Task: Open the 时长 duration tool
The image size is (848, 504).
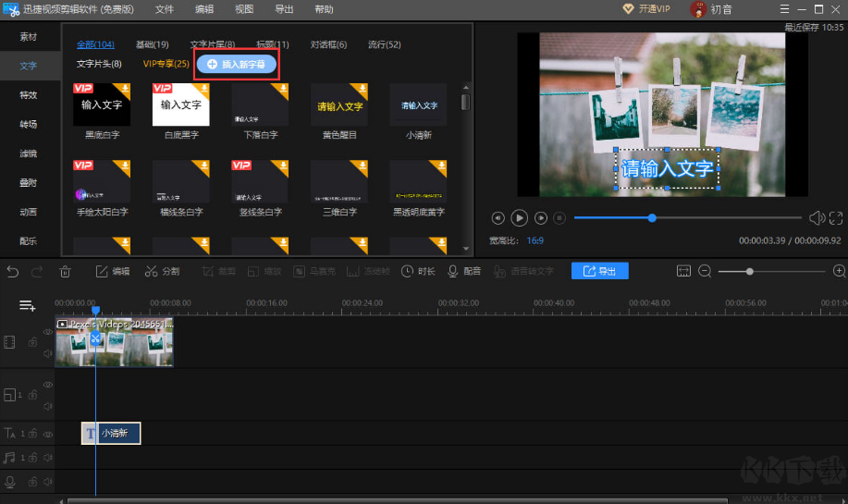Action: [x=418, y=271]
